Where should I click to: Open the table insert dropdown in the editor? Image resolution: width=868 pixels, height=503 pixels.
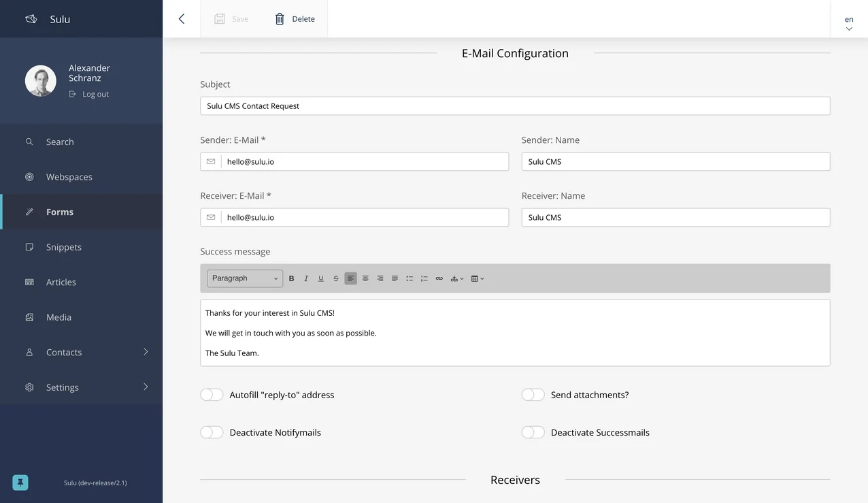[x=476, y=278]
